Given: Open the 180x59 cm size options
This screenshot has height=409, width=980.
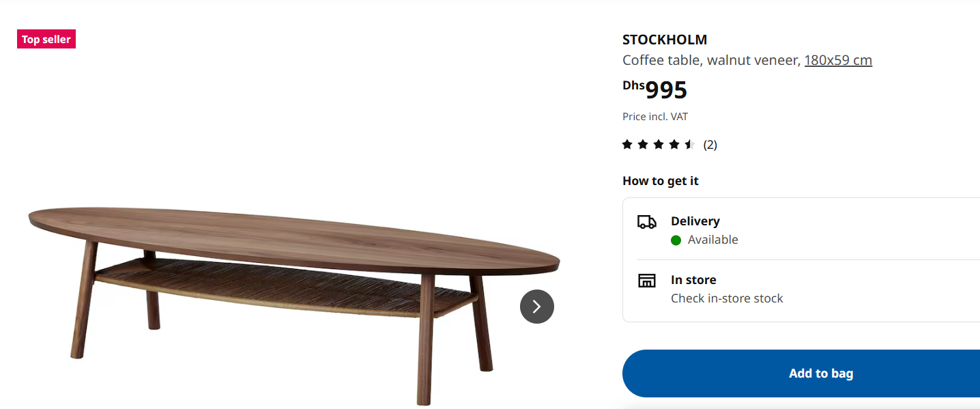Looking at the screenshot, I should [838, 60].
